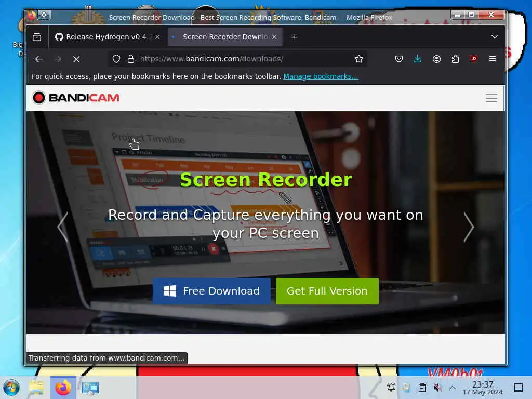Viewport: 532px width, 399px height.
Task: Open window menu icon in title bar
Action: coord(31,15)
